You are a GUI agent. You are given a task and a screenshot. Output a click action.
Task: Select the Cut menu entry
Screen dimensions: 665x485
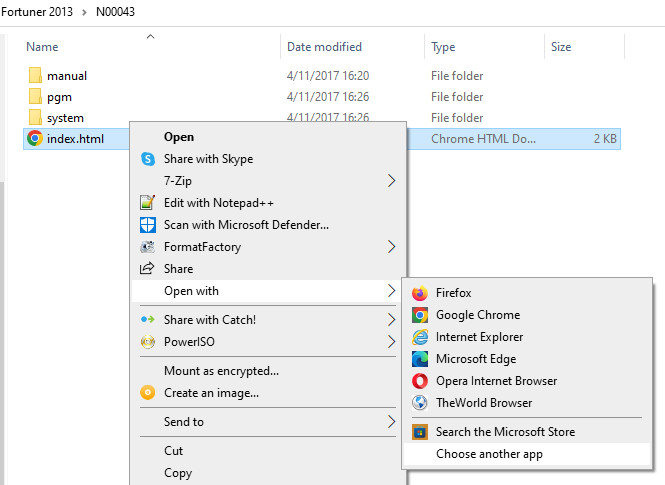174,451
